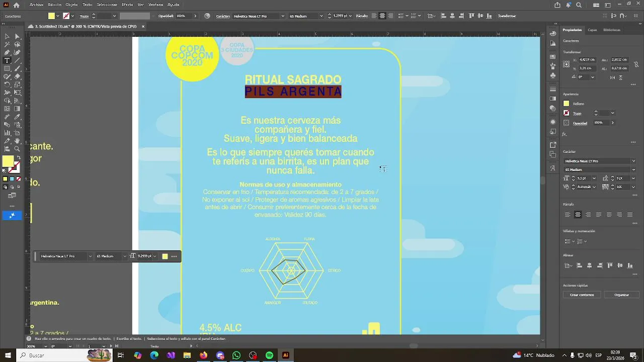Select the Pen tool
This screenshot has width=644, height=362.
pyautogui.click(x=7, y=52)
